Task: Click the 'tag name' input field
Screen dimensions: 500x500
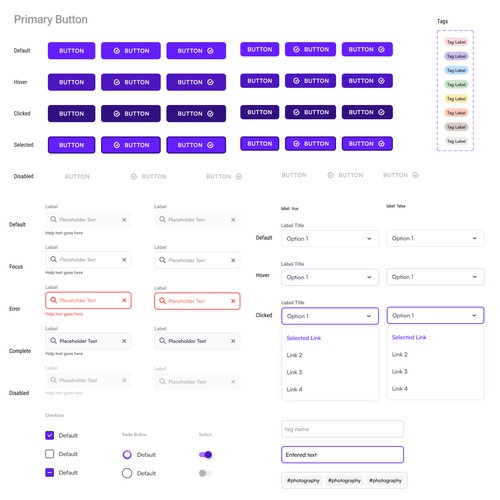Action: click(x=342, y=429)
